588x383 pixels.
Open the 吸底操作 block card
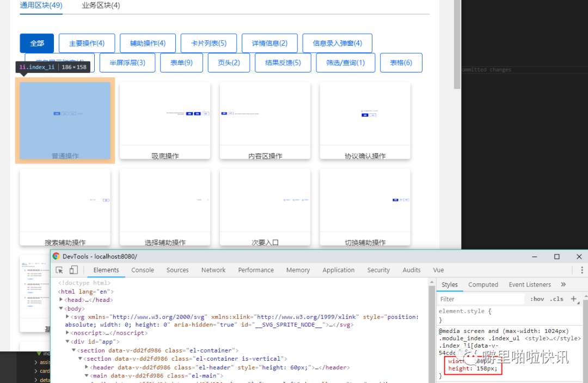tap(165, 120)
